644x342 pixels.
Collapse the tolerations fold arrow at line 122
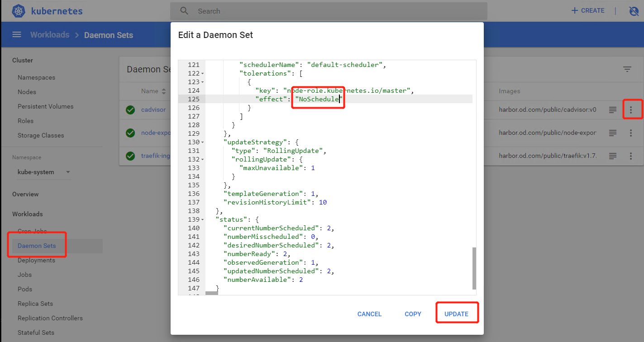(202, 74)
